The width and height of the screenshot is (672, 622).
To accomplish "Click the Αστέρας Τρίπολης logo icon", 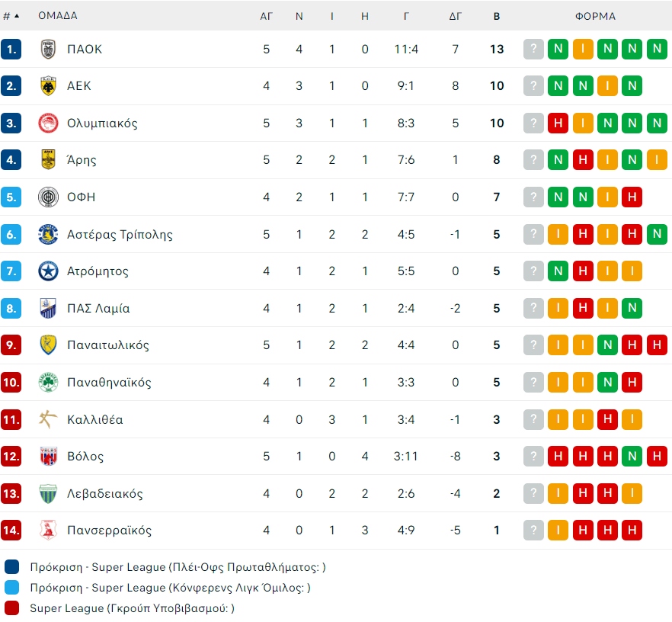I will coord(49,235).
